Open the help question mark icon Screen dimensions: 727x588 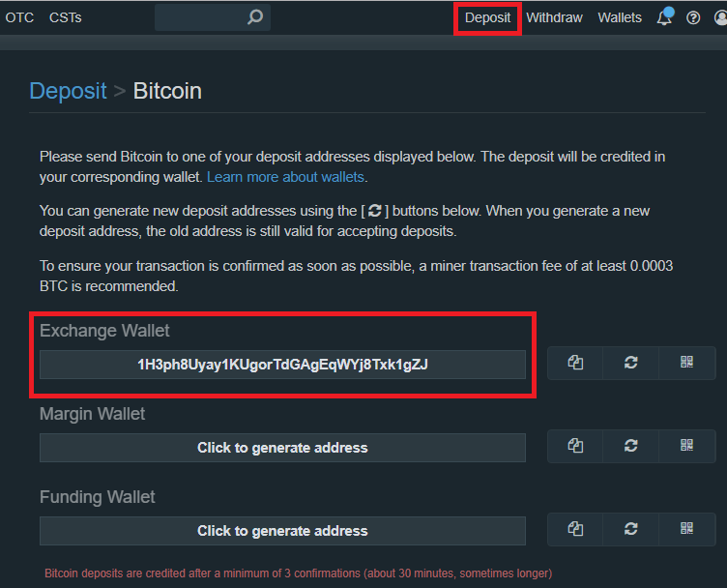click(x=693, y=17)
